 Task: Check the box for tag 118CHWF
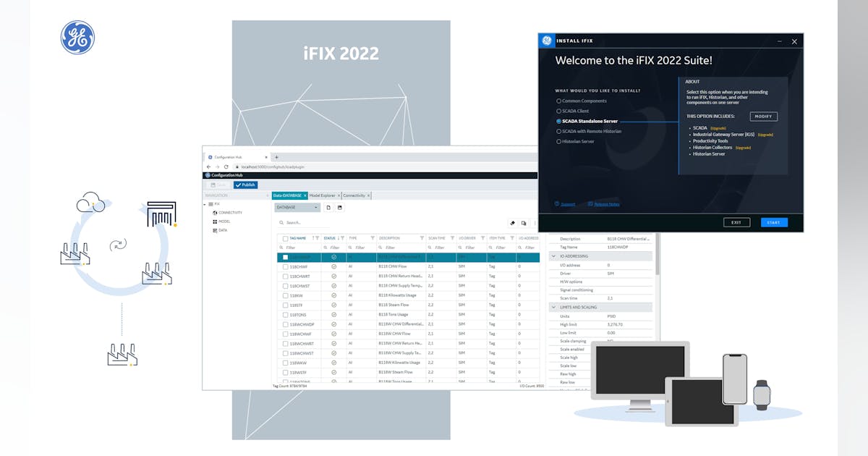click(286, 266)
